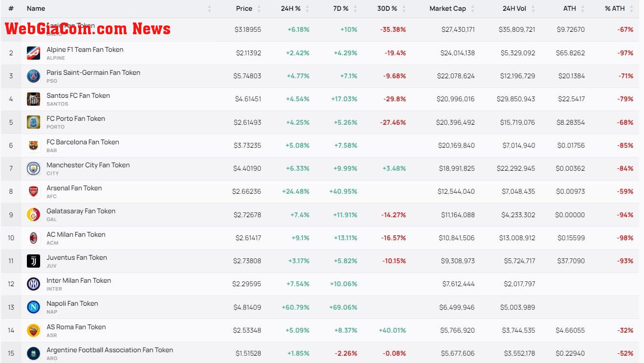Click AS Roma % ATH -32%

click(x=625, y=330)
